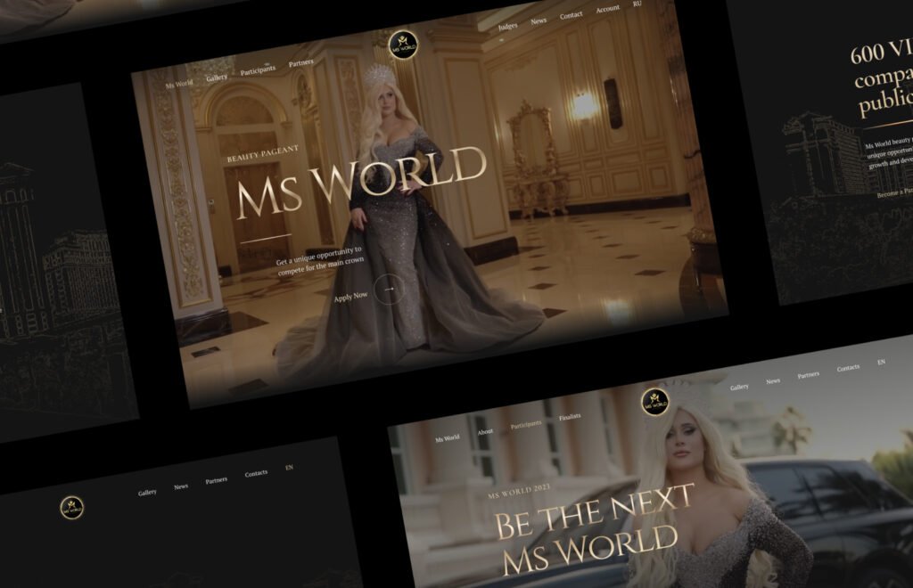Go to the Contact page next to Account

571,16
